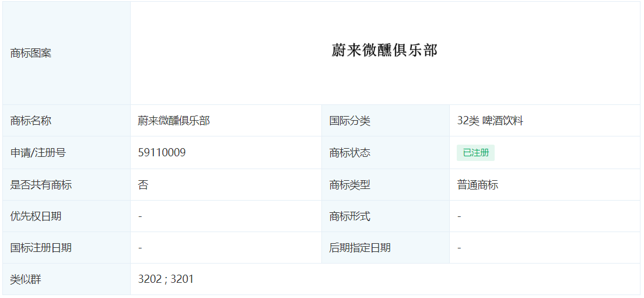Click the 否 value for shared trademark
The image size is (644, 298).
pos(143,185)
